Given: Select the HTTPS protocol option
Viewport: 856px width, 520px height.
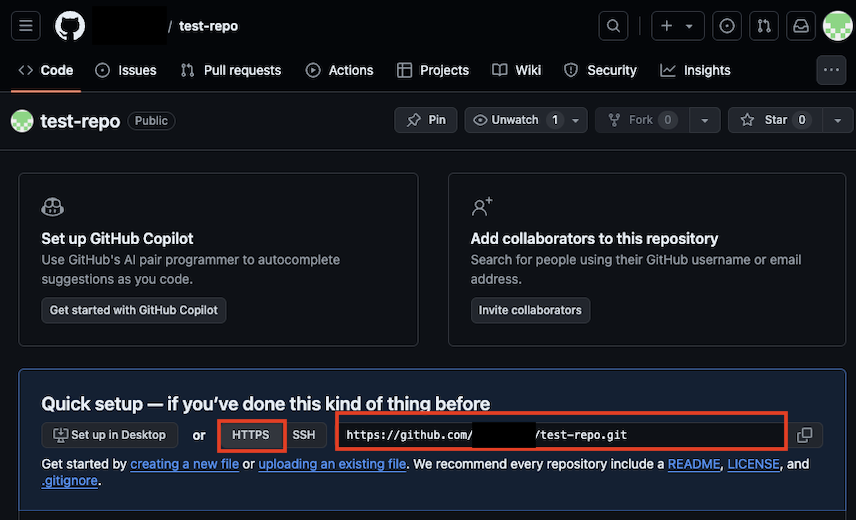Looking at the screenshot, I should pos(251,435).
